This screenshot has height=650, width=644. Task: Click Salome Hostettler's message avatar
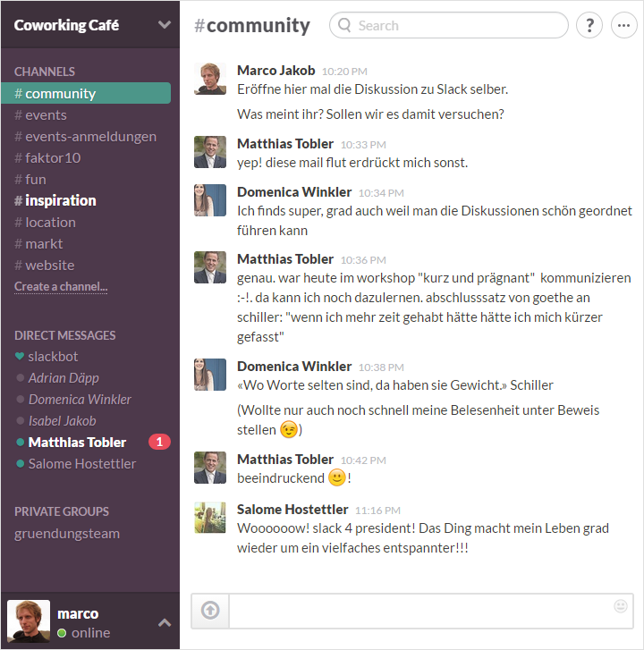(x=210, y=518)
